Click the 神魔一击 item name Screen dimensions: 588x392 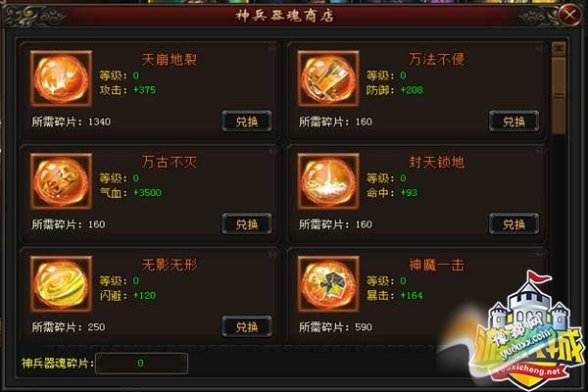tap(436, 265)
